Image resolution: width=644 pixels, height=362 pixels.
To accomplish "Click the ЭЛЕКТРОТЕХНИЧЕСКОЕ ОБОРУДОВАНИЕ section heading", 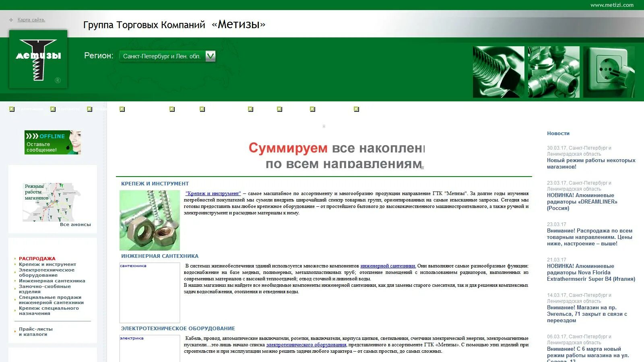I will point(178,328).
